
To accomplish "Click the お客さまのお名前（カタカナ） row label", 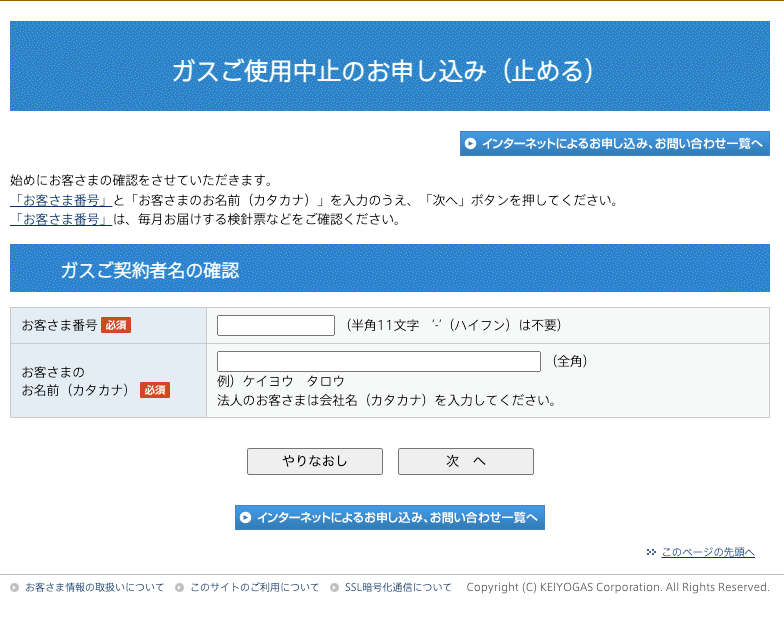I will coord(75,381).
